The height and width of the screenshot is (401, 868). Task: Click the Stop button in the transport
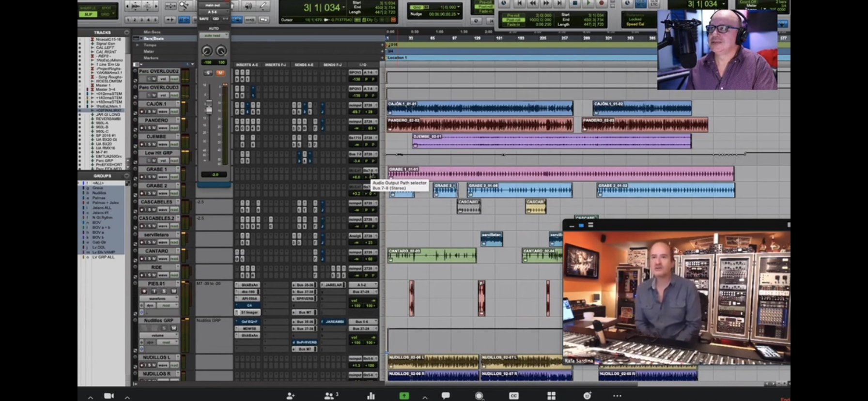pyautogui.click(x=574, y=3)
